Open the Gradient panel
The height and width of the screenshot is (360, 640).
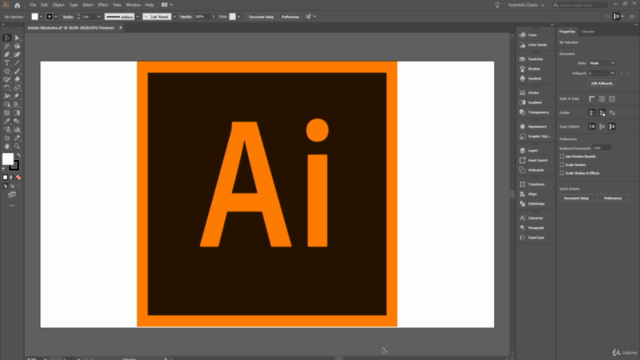(x=535, y=103)
